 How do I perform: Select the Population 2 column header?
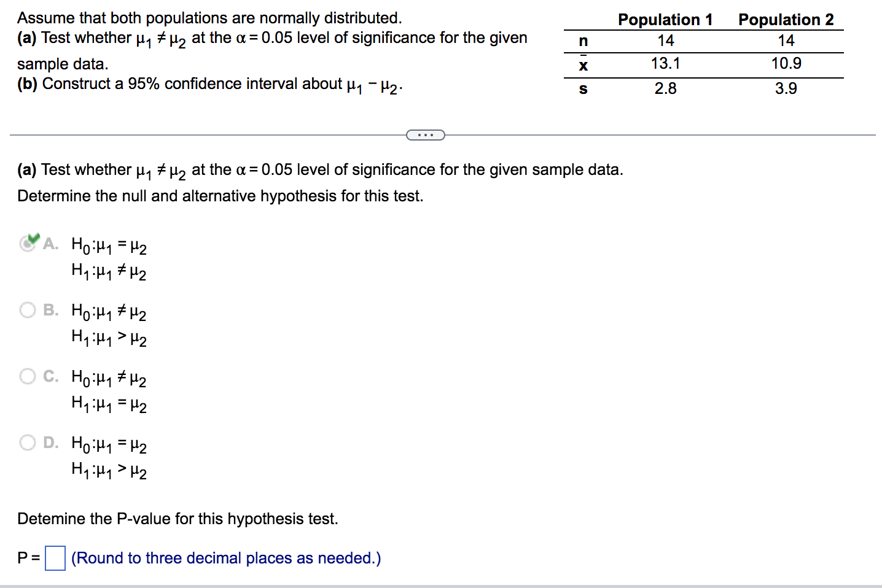[x=787, y=20]
